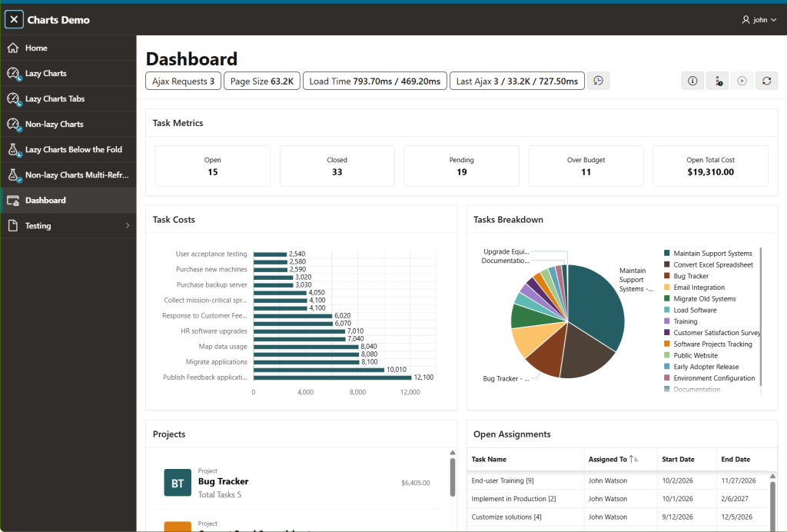Open the Bug Tracker project row
Screen dimensions: 787x532
coord(297,483)
